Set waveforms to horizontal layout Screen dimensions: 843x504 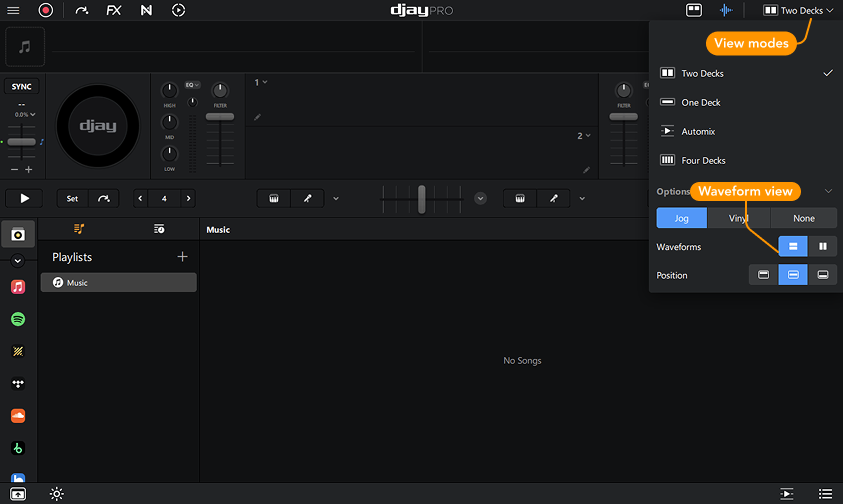[x=793, y=246]
